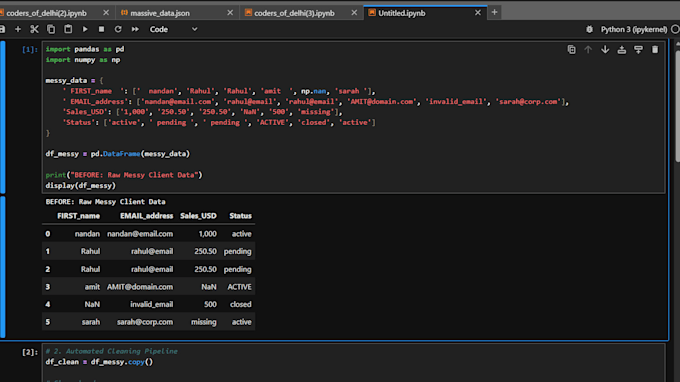Interrupt the kernel with the stop icon

tap(101, 29)
